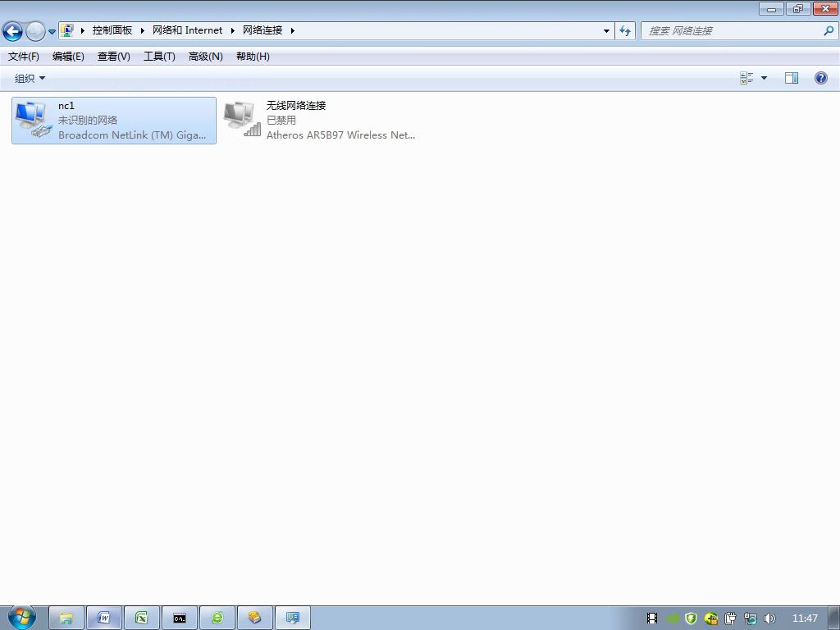Open the yellow box taskbar icon

[254, 619]
